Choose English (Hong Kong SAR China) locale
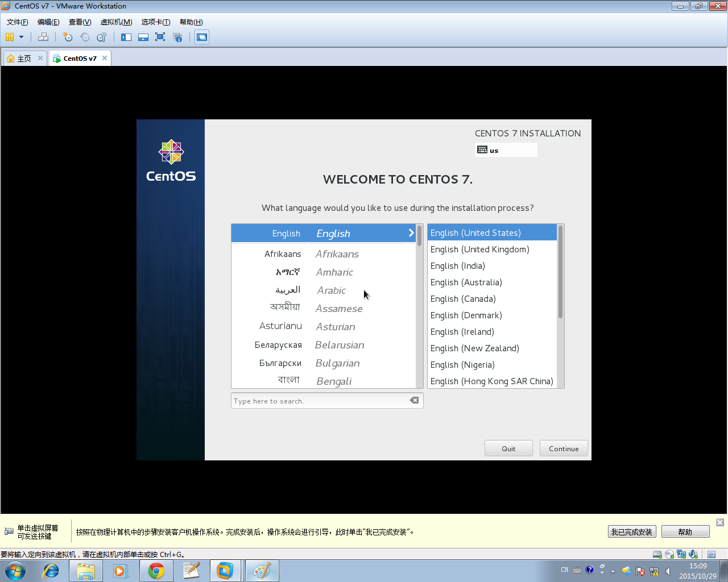728x582 pixels. click(492, 381)
